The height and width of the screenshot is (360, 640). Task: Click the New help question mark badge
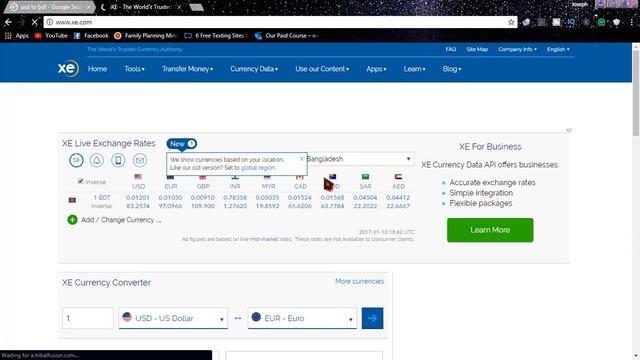191,144
